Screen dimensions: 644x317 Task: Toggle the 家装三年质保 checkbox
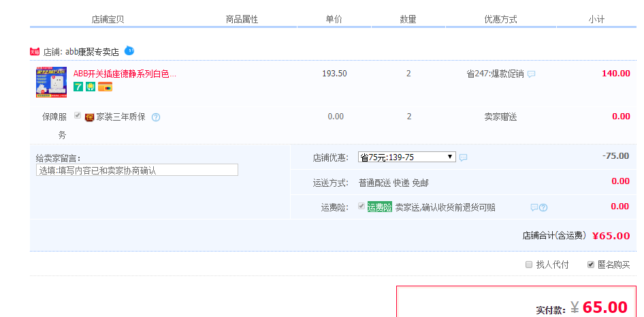tap(77, 115)
